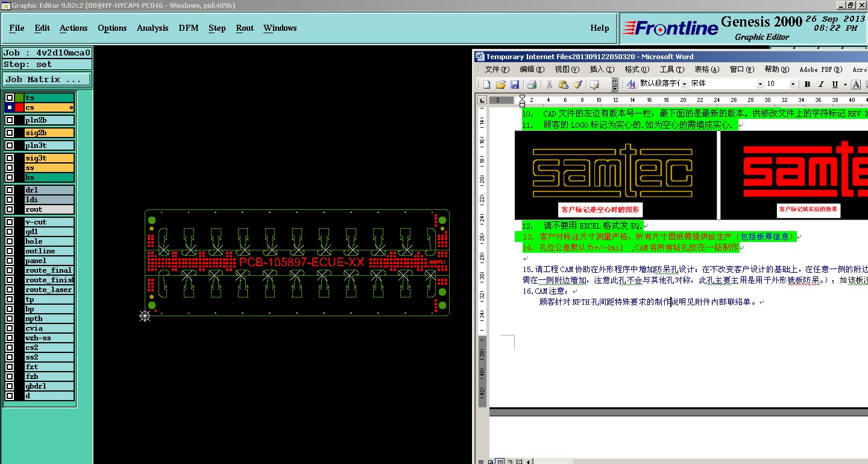
Task: Open Word's 格式(O) menu
Action: pyautogui.click(x=637, y=69)
